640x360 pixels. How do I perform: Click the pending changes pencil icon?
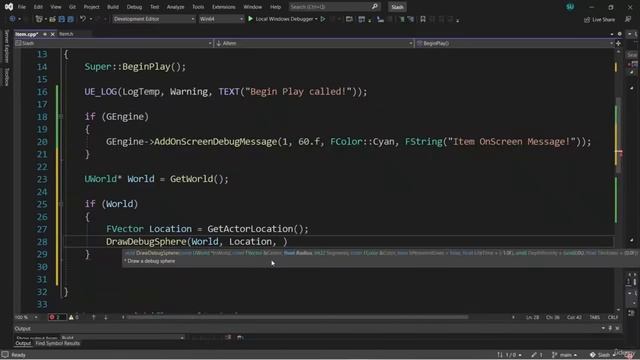point(537,355)
